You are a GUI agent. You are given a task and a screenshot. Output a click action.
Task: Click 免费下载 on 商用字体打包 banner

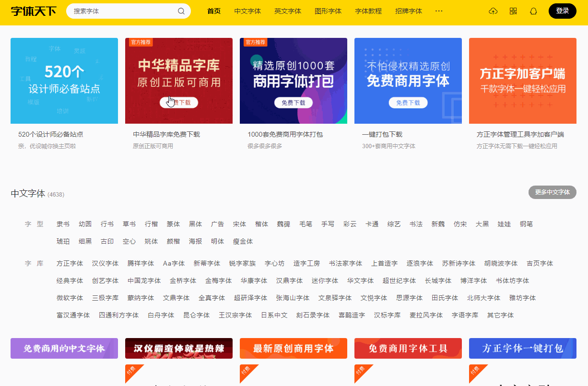[294, 103]
